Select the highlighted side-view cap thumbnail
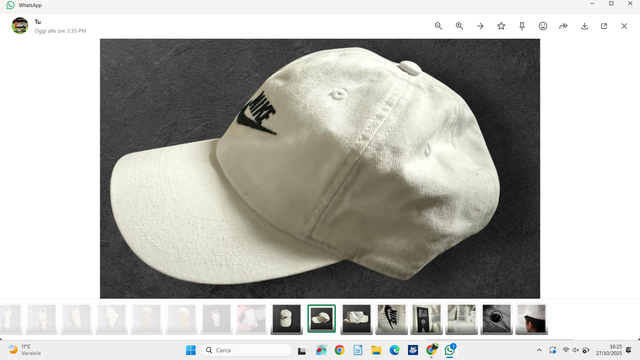This screenshot has width=640, height=360. (322, 319)
